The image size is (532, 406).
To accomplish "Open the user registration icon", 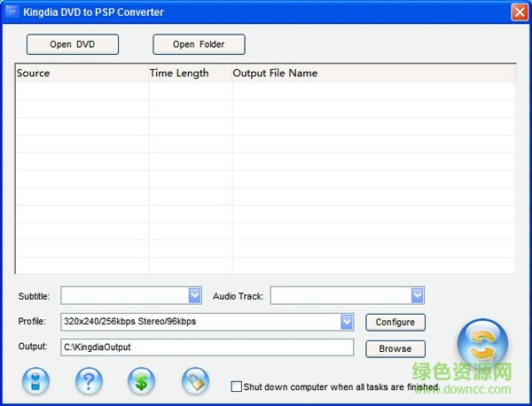I will [x=35, y=381].
